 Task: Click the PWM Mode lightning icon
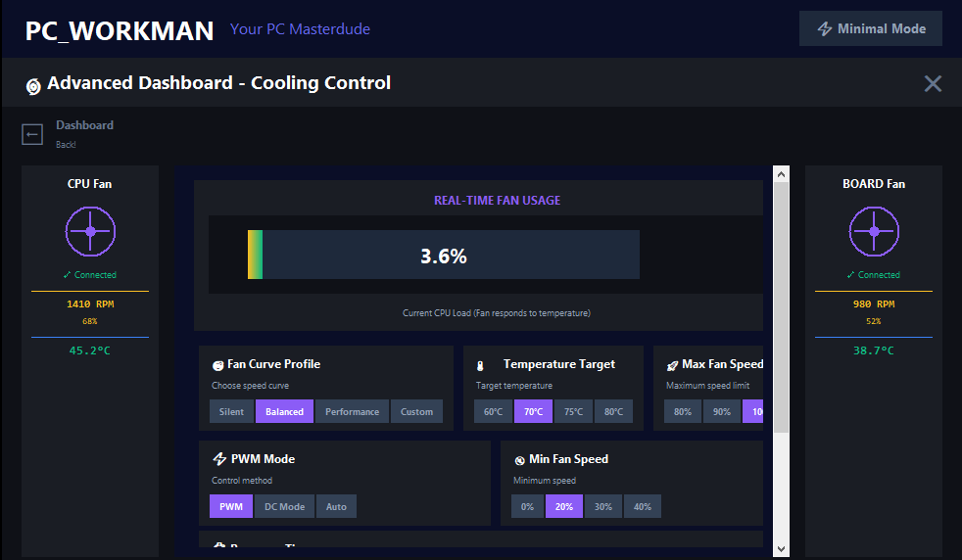pyautogui.click(x=219, y=459)
